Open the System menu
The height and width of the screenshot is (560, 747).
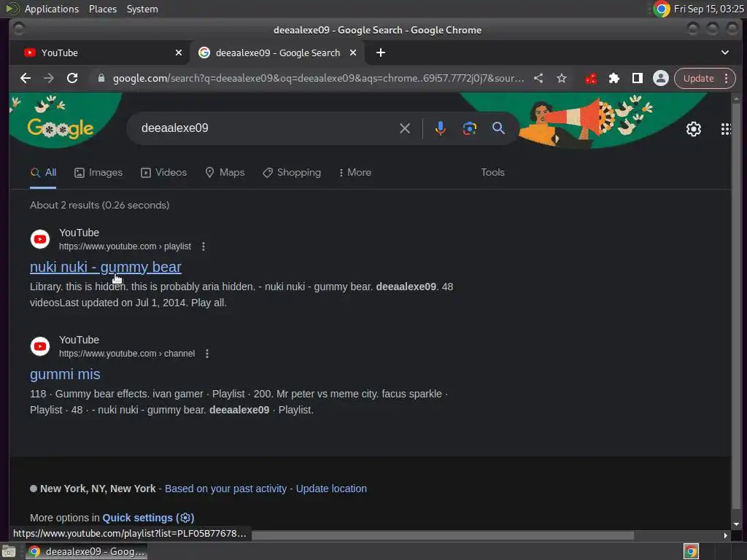[142, 9]
